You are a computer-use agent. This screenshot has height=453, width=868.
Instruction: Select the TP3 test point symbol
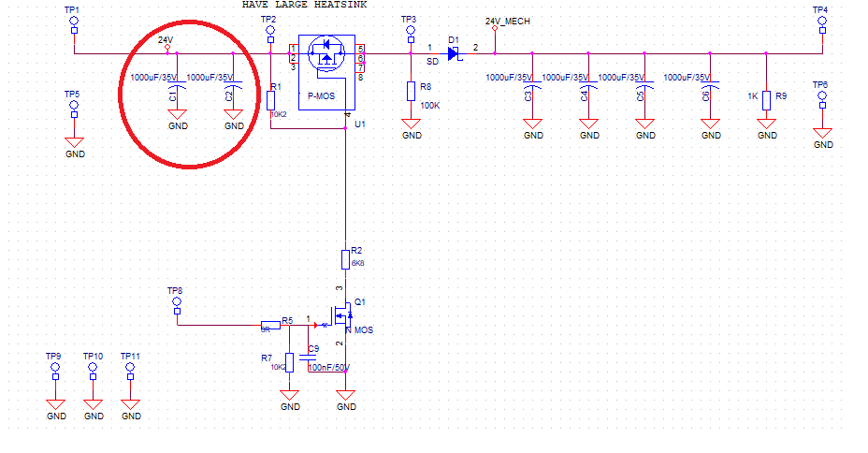tap(411, 36)
